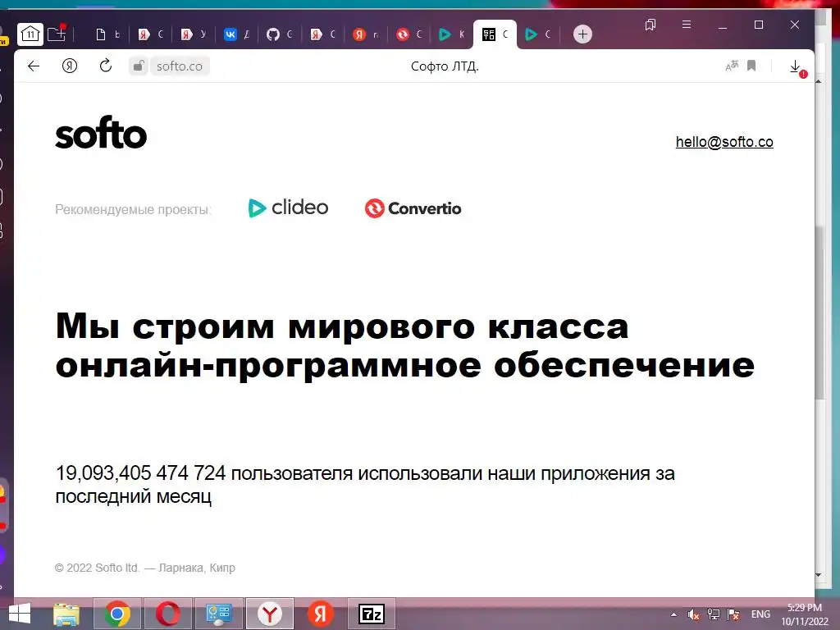Click the Yandex home button in toolbar
Image resolution: width=840 pixels, height=630 pixels.
click(70, 66)
